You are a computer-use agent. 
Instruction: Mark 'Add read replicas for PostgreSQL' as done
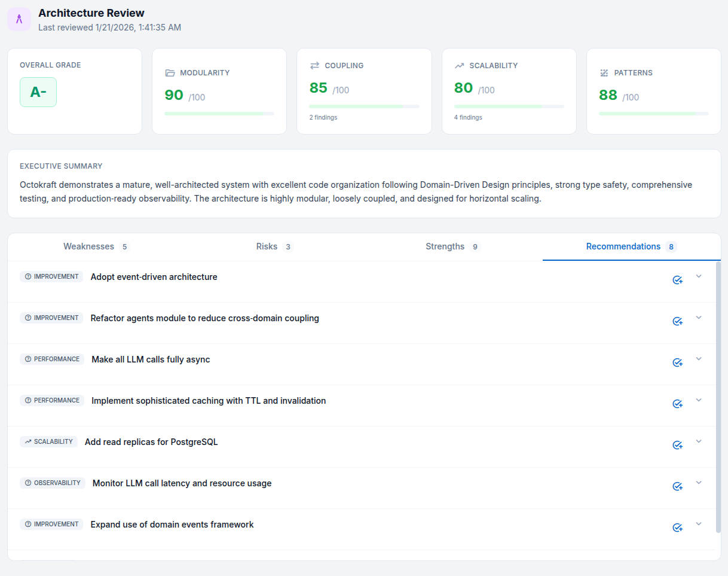point(677,444)
